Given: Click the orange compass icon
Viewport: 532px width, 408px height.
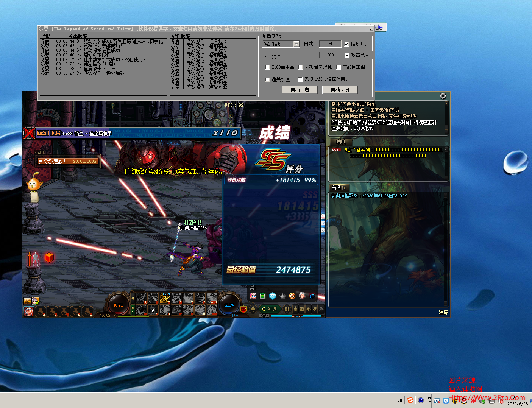Looking at the screenshot, I should [292, 296].
